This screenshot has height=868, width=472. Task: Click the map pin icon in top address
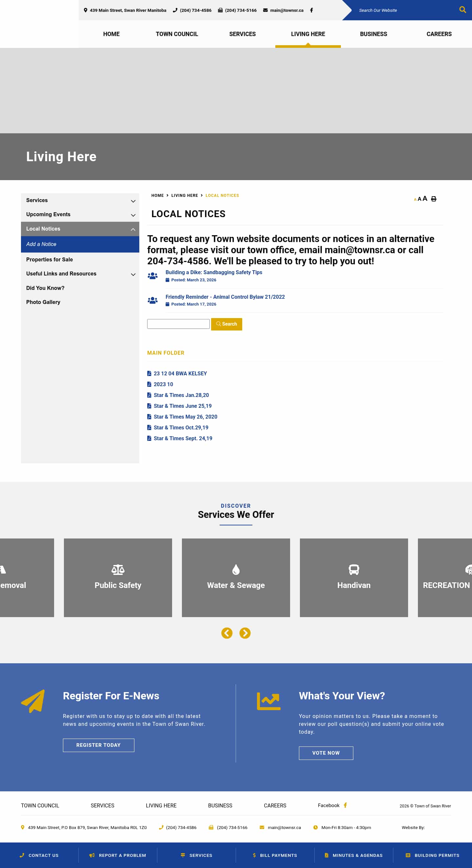click(86, 10)
